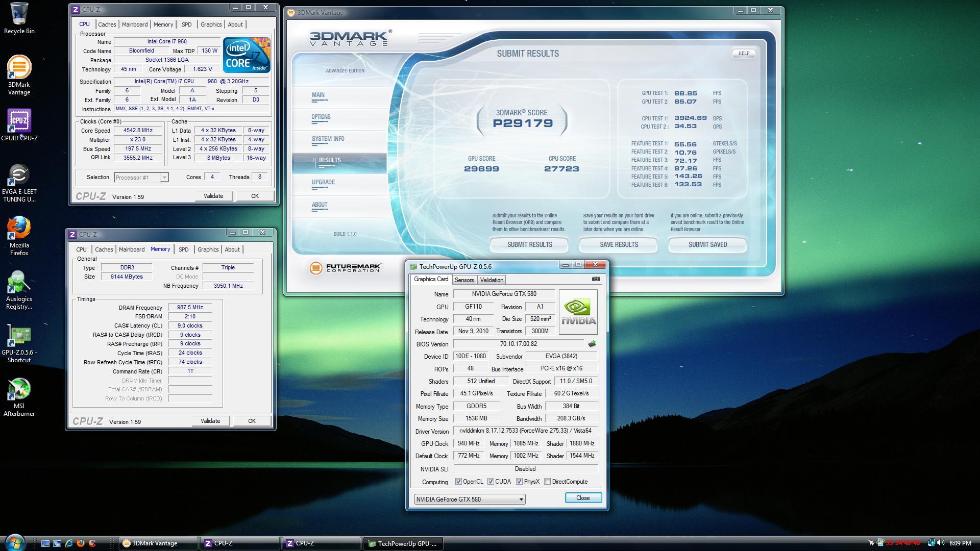Toggle the CUDA checkbox in GPU-Z
The height and width of the screenshot is (551, 980).
pos(491,482)
